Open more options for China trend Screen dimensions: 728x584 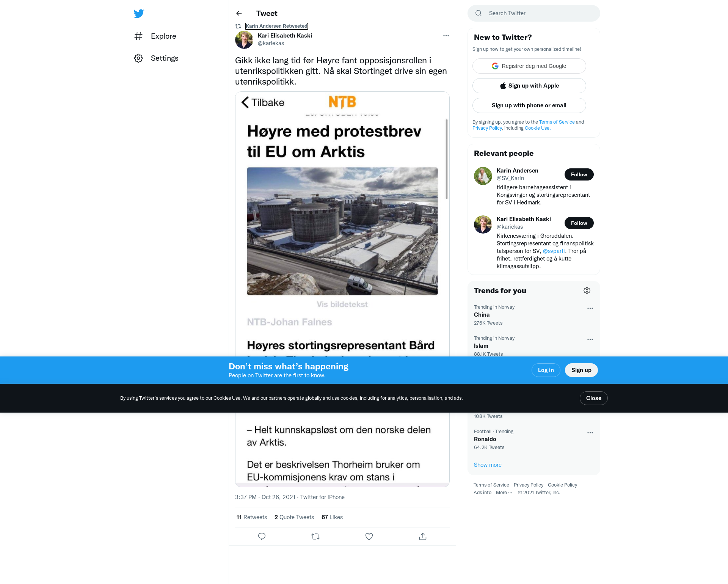point(590,308)
